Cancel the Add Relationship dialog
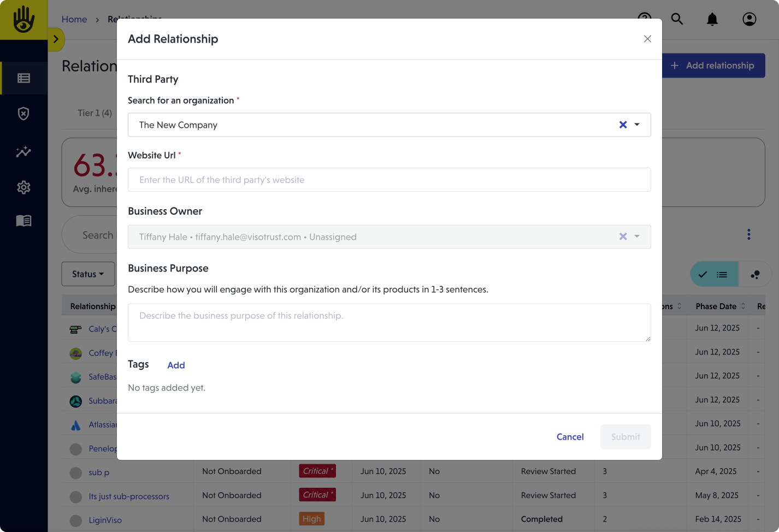 pos(570,437)
